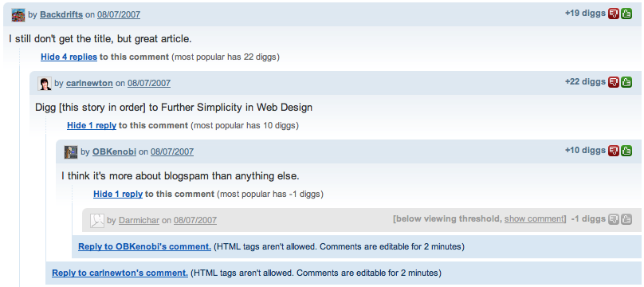Bury carlnewton's comment with red icon

tap(614, 82)
